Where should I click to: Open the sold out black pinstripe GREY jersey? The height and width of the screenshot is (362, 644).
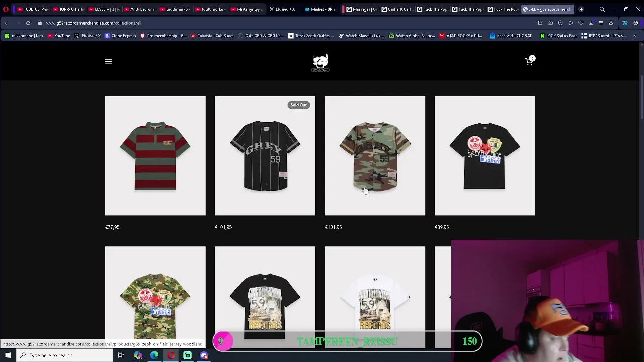(x=265, y=156)
